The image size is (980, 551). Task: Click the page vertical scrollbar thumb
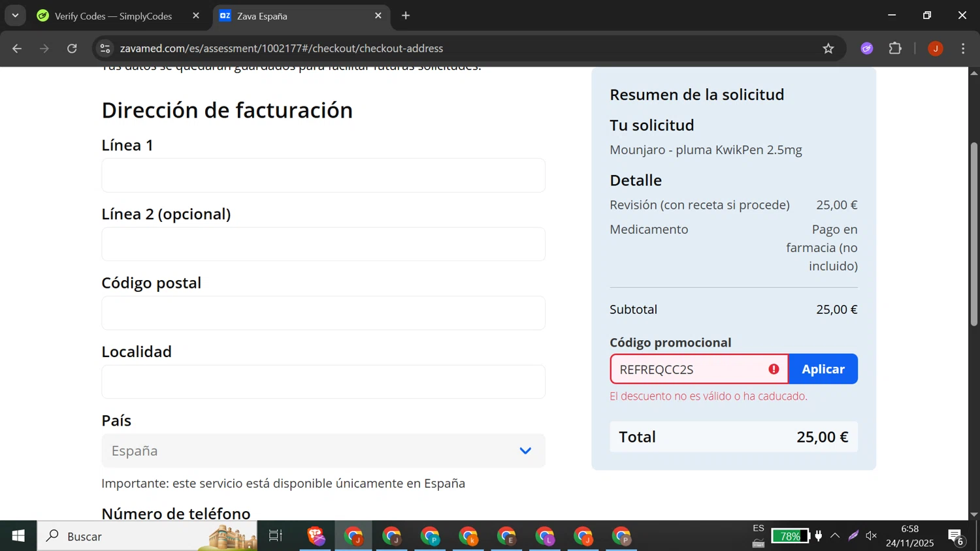point(974,234)
